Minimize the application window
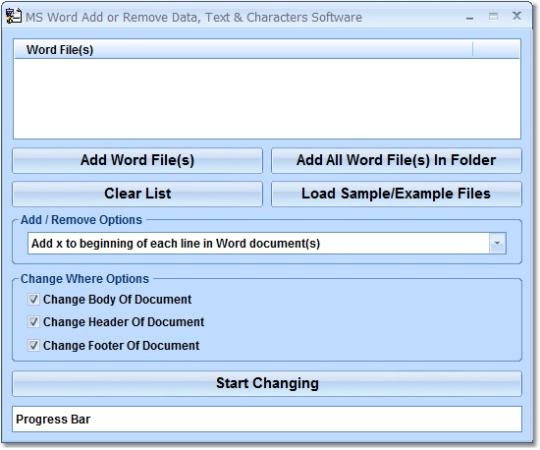Viewport: 540px width, 450px height. pyautogui.click(x=469, y=17)
